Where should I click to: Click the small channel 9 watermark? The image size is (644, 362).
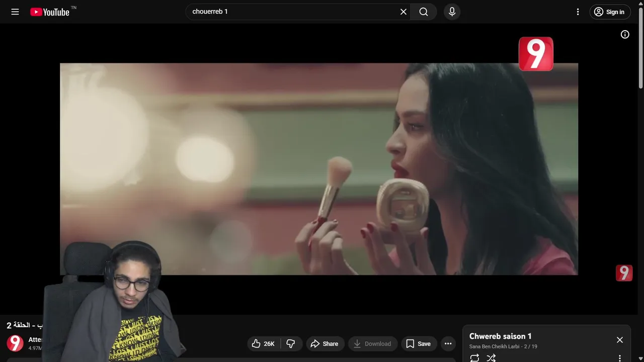(x=624, y=273)
